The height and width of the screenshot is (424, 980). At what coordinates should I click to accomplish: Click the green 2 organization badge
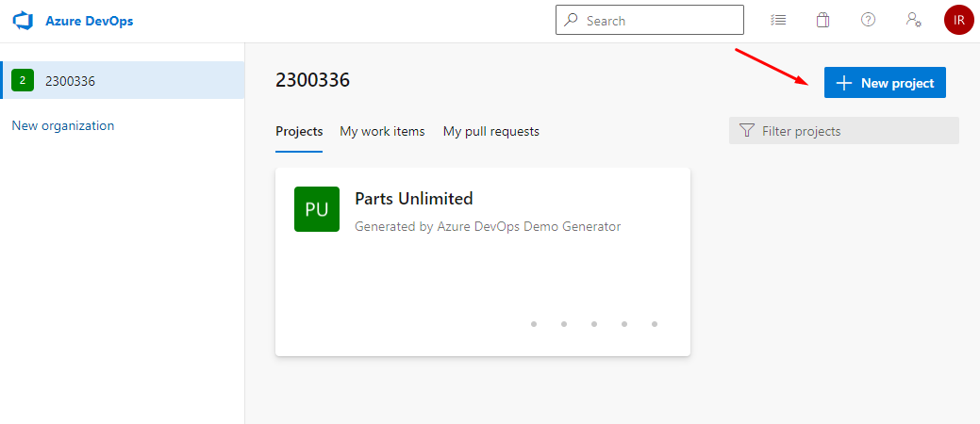pyautogui.click(x=23, y=80)
